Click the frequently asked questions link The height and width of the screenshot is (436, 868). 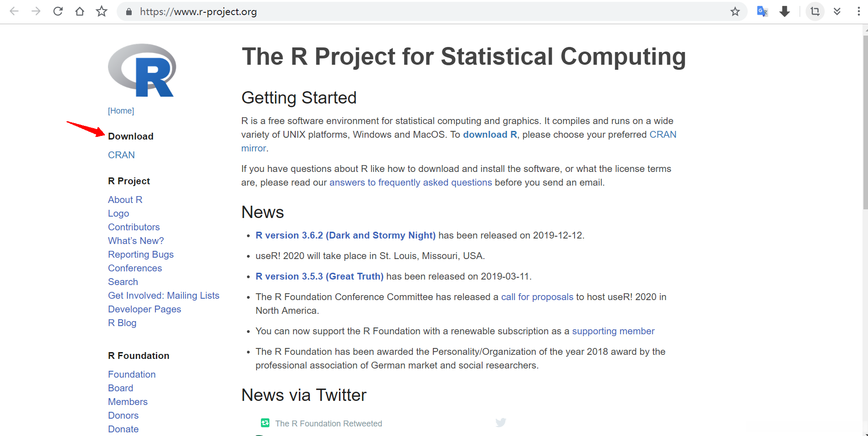tap(411, 182)
